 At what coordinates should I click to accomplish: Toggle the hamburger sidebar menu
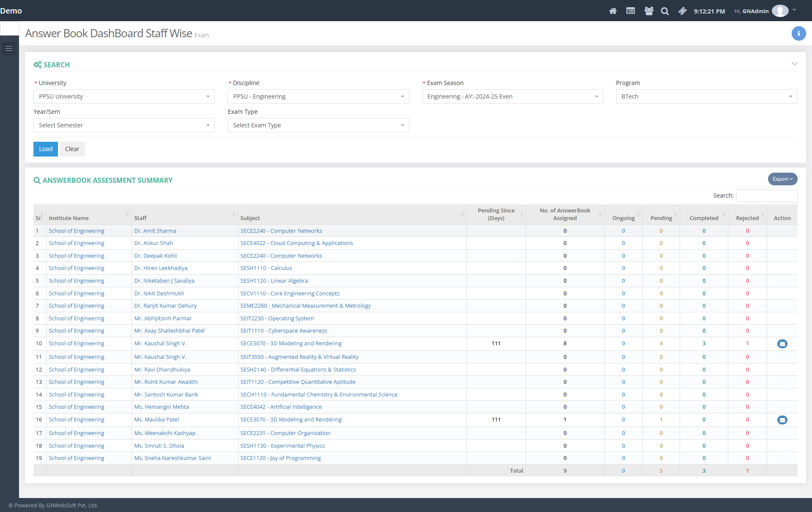pos(9,49)
